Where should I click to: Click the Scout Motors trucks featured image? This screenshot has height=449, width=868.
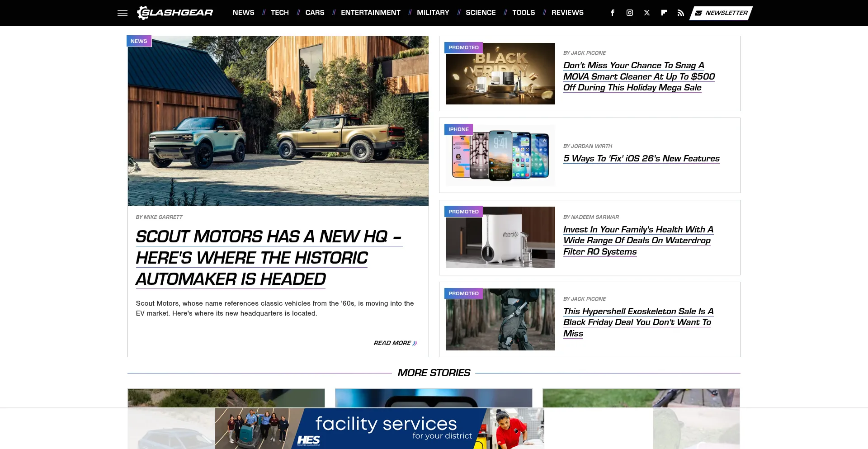click(278, 121)
